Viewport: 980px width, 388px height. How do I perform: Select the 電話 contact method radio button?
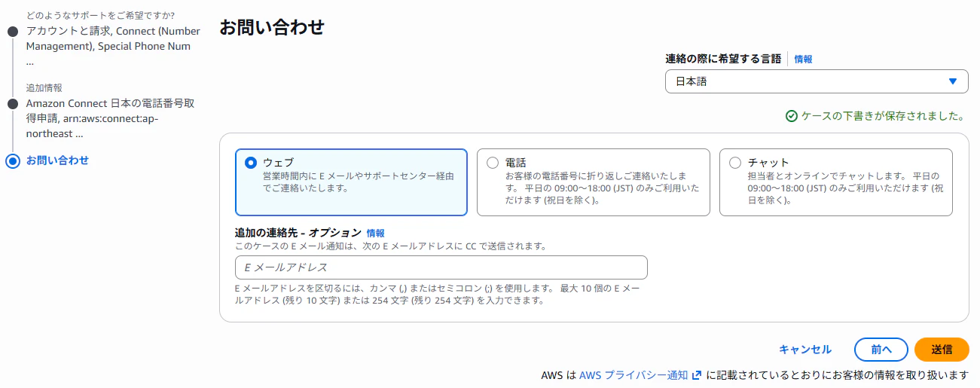[x=493, y=163]
